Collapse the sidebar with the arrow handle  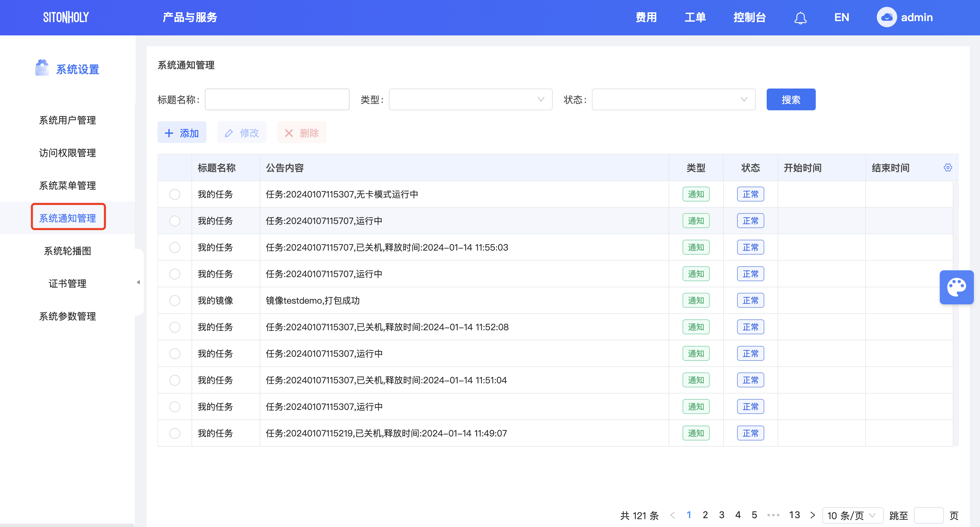click(x=138, y=282)
